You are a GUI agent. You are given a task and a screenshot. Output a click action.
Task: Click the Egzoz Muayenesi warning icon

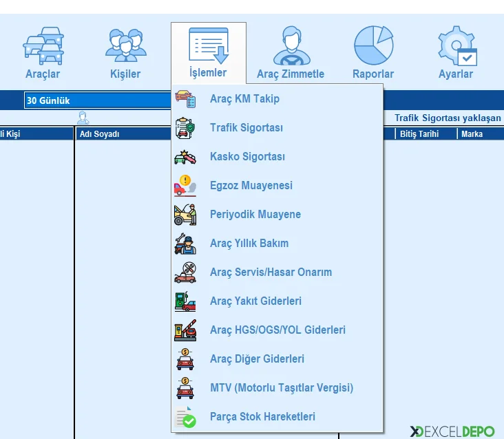185,186
